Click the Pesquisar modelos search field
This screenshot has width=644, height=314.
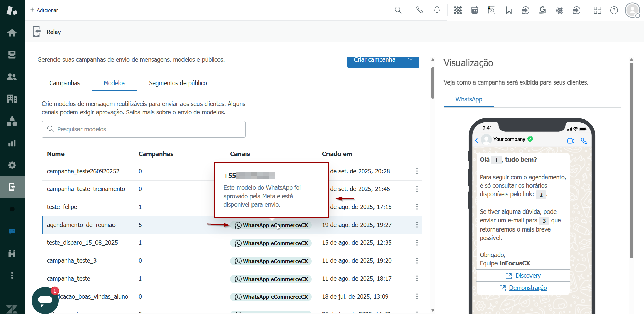[144, 129]
